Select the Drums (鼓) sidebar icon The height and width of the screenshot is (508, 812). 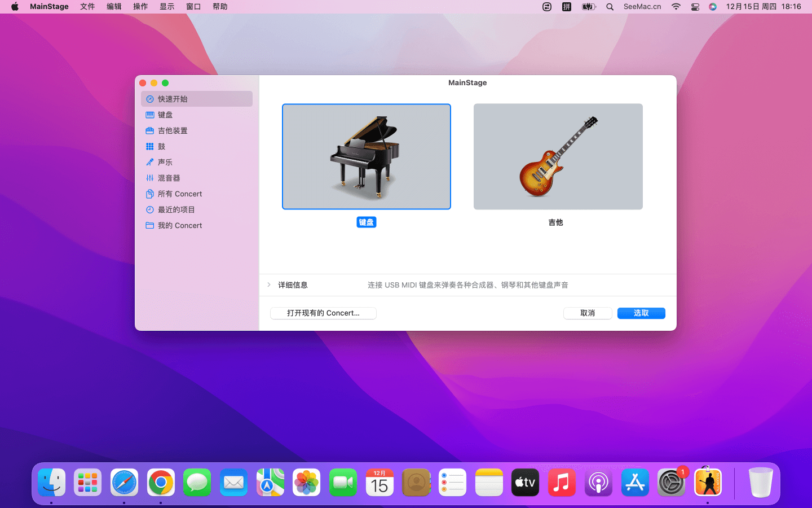[150, 146]
